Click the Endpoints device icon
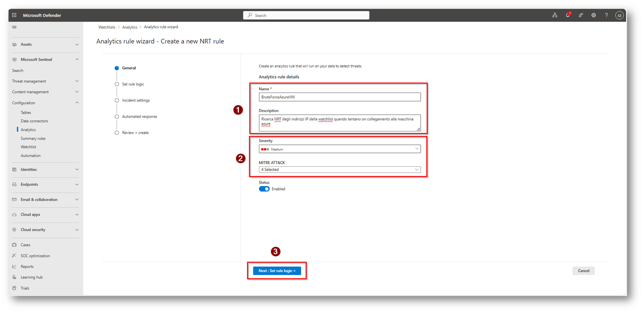644x313 pixels. point(15,184)
